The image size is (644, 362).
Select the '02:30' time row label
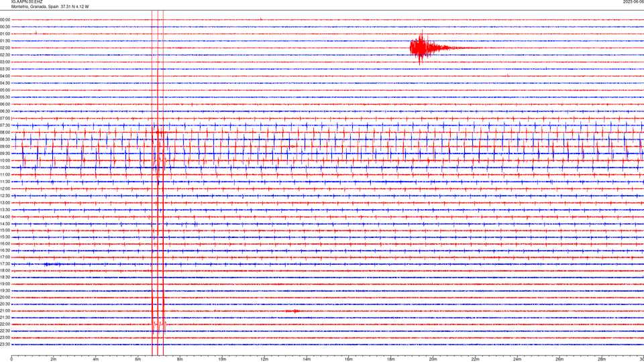click(5, 54)
